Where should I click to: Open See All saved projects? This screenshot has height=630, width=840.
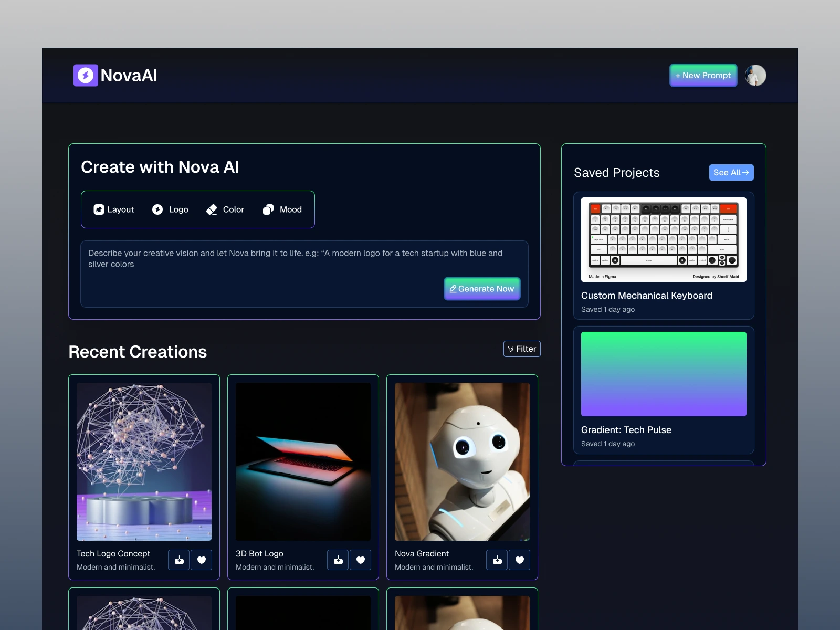pyautogui.click(x=731, y=172)
